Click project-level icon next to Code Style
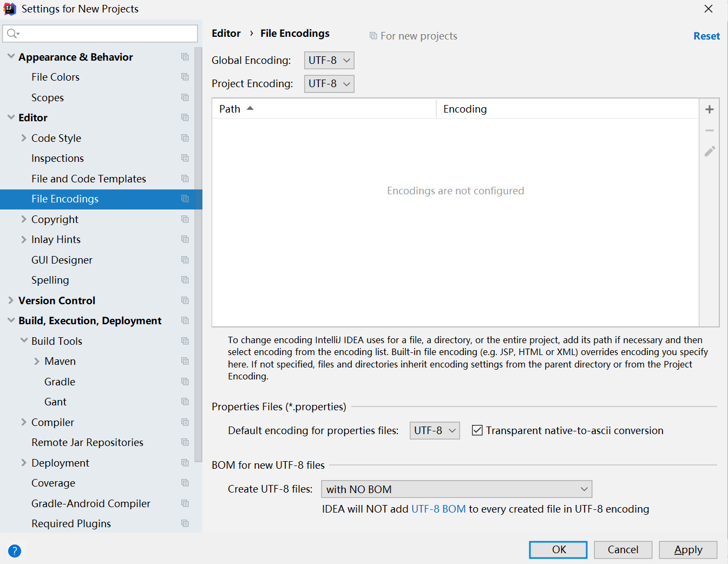Screen dimensions: 728x564 185,138
